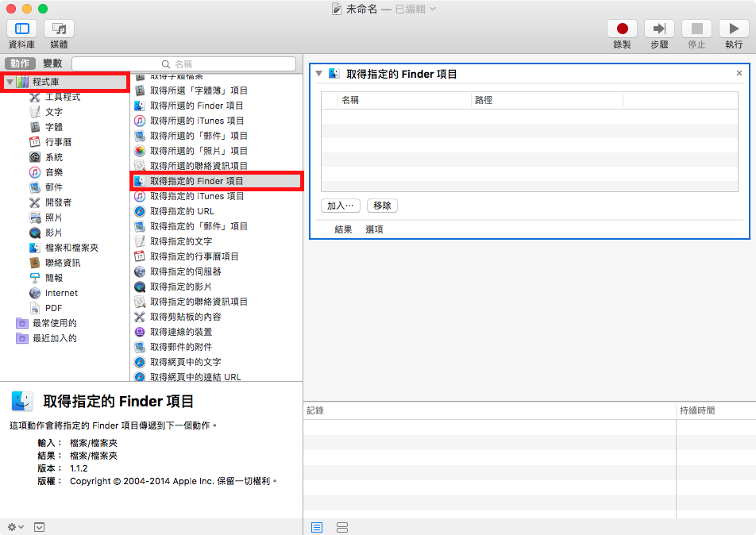Select 取得指定的聯絡資訊項目 action
This screenshot has width=756, height=535.
click(x=216, y=302)
